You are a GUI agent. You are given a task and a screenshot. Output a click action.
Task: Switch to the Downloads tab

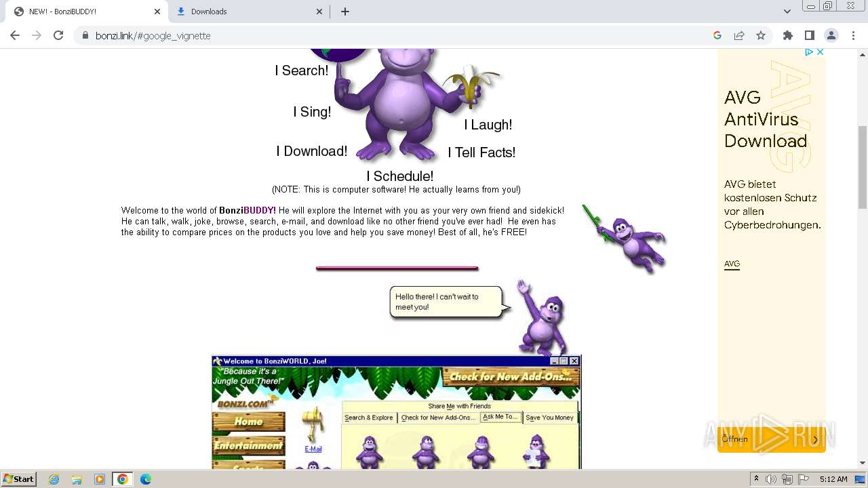pyautogui.click(x=250, y=12)
